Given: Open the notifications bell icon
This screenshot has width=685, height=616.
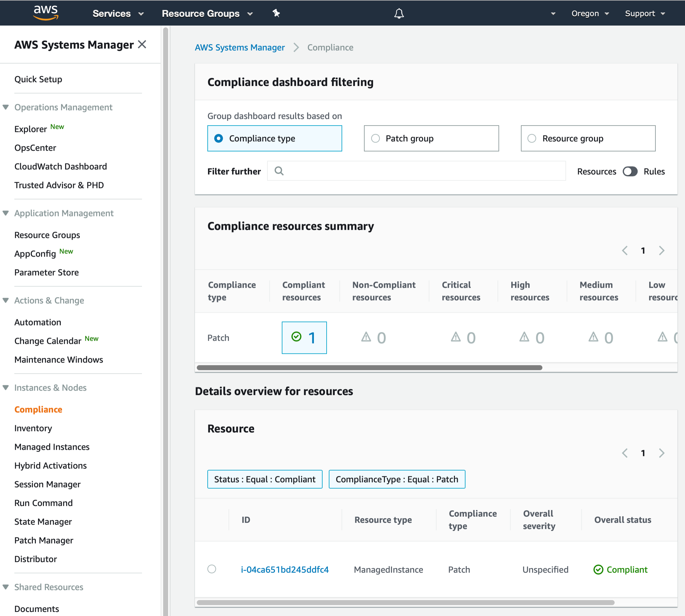Looking at the screenshot, I should pos(399,13).
